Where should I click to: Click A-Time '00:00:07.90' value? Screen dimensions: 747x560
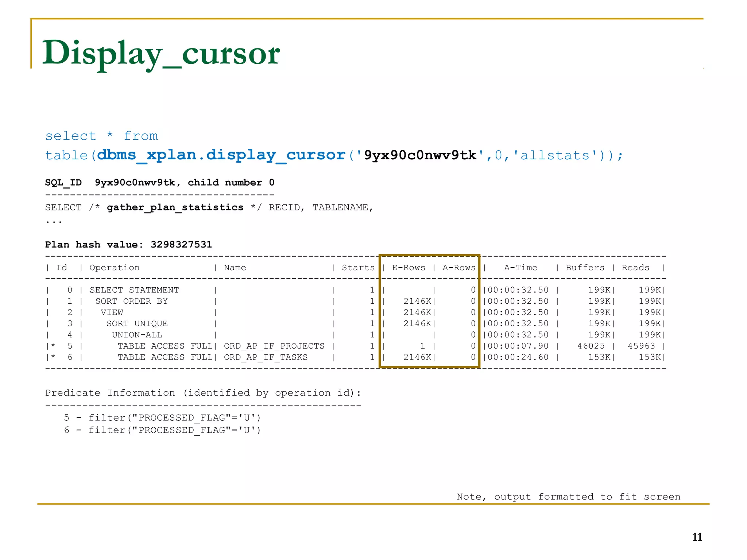point(518,346)
